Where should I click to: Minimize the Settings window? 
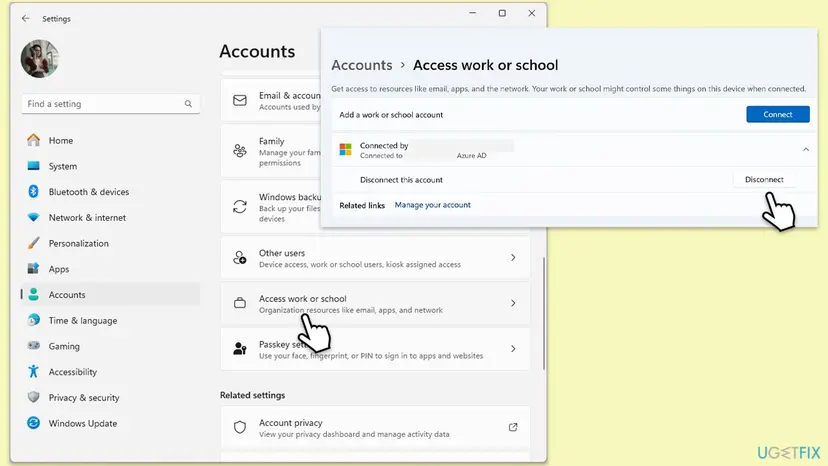pyautogui.click(x=473, y=13)
